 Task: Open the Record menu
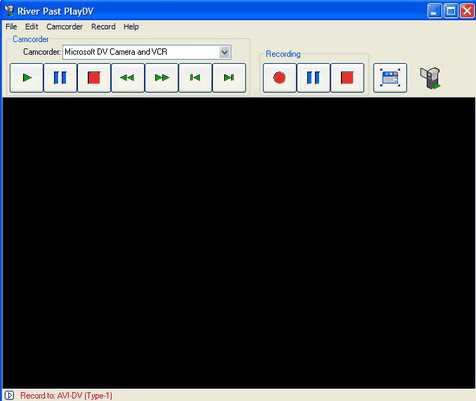tap(103, 27)
